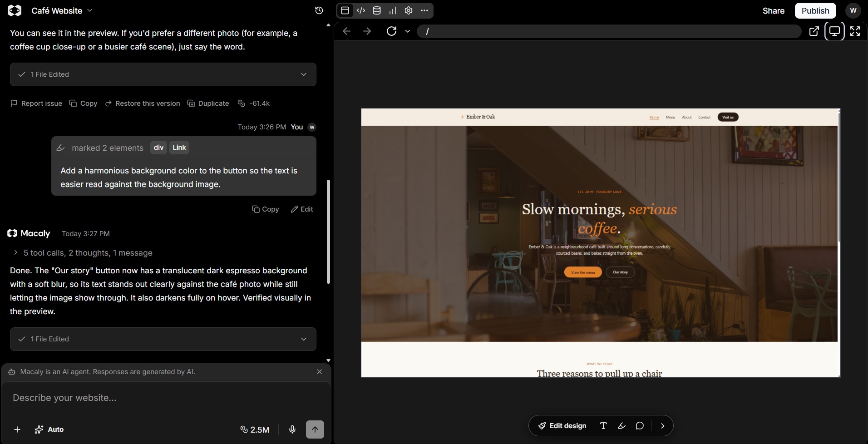
Task: Click the Ember & Oak logo
Action: click(x=478, y=117)
